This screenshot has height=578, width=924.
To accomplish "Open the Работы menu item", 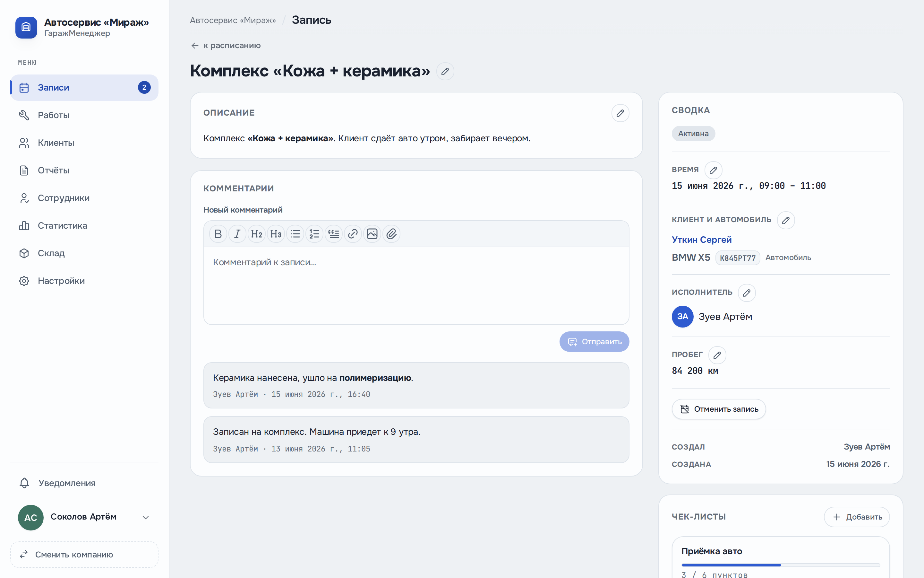I will coord(84,115).
